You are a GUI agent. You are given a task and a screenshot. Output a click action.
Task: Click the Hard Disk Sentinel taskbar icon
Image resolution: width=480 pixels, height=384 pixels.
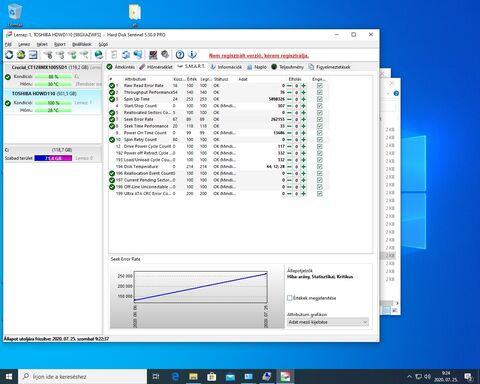(285, 377)
